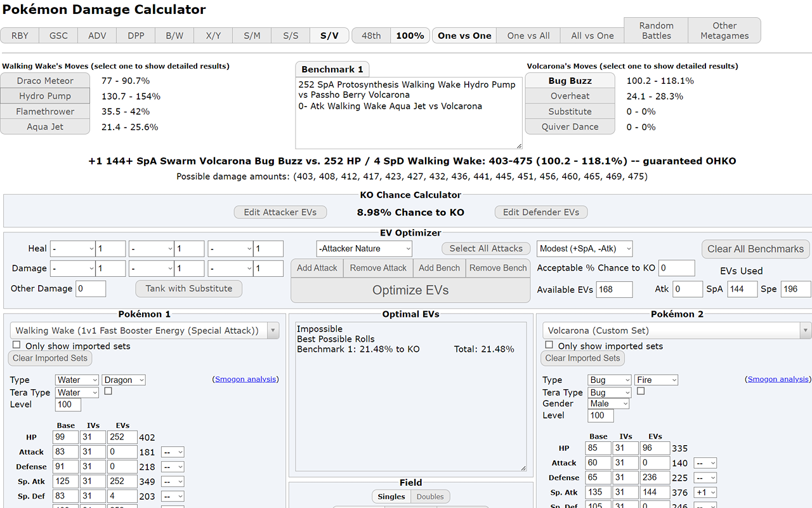The height and width of the screenshot is (508, 812).
Task: Click Add Bench button
Action: click(x=439, y=268)
